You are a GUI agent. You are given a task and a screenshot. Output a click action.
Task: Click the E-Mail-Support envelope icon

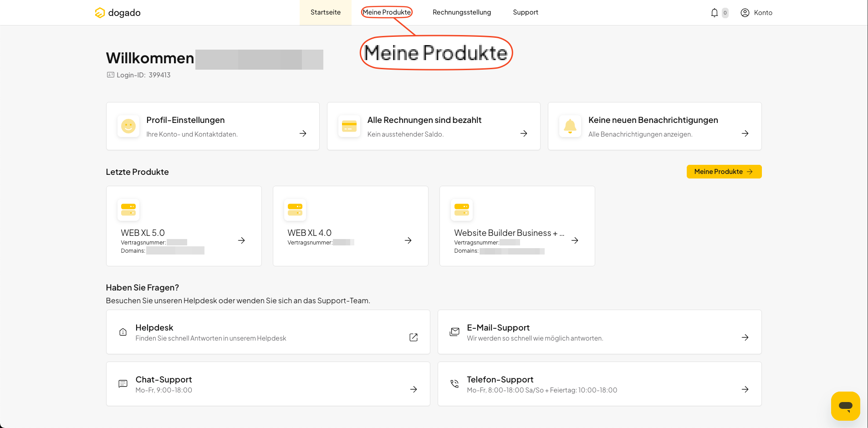(454, 332)
